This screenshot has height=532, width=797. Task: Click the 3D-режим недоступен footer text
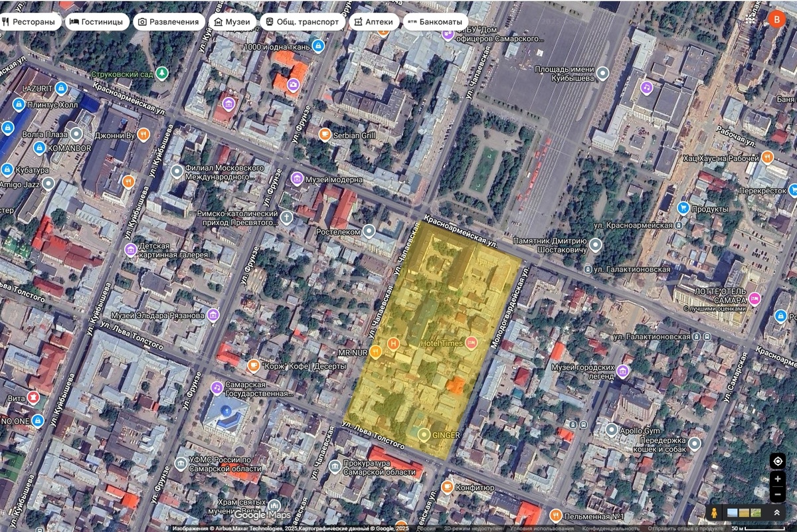coord(474,529)
